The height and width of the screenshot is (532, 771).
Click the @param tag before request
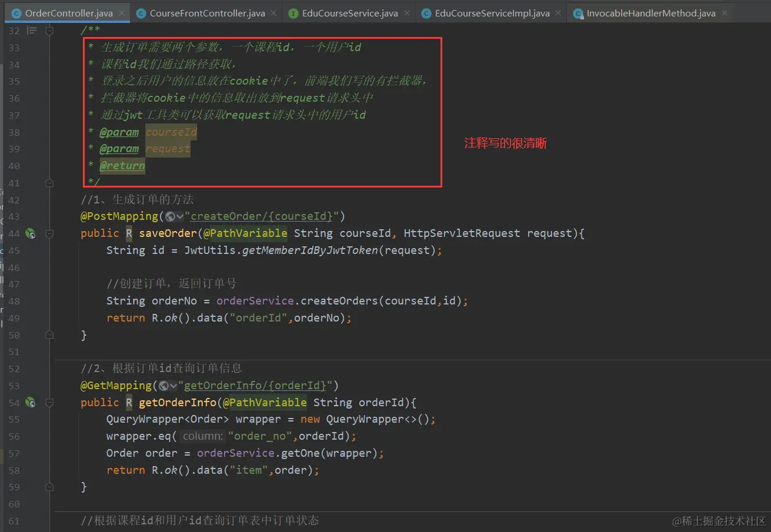pyautogui.click(x=119, y=149)
